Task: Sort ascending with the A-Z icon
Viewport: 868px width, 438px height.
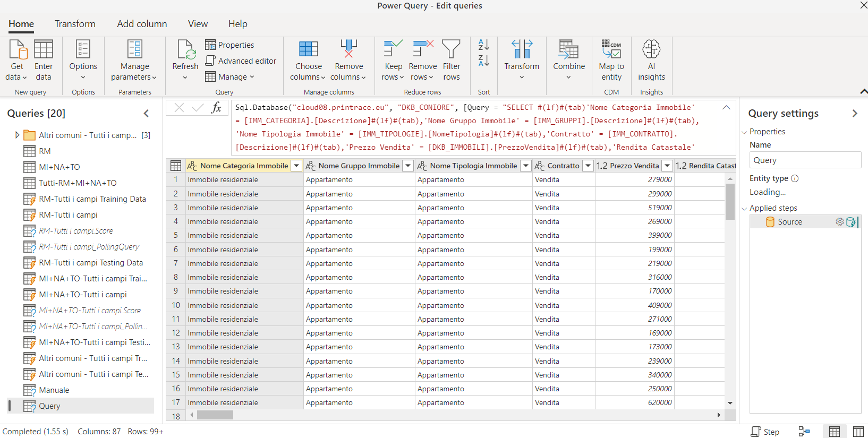Action: (x=484, y=45)
